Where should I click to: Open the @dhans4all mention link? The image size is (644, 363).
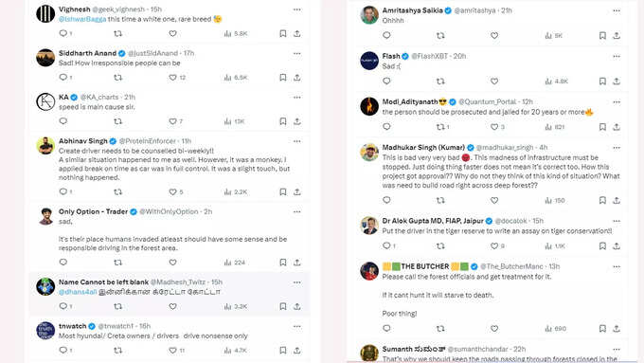tap(78, 292)
